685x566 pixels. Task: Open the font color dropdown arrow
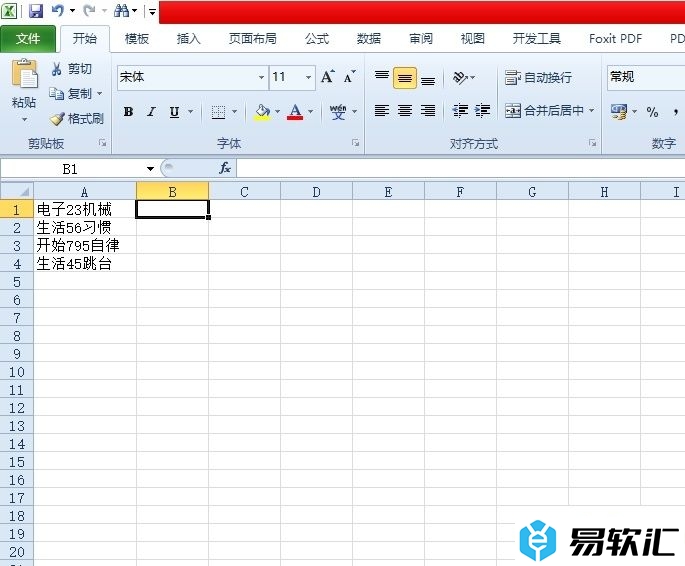[311, 112]
